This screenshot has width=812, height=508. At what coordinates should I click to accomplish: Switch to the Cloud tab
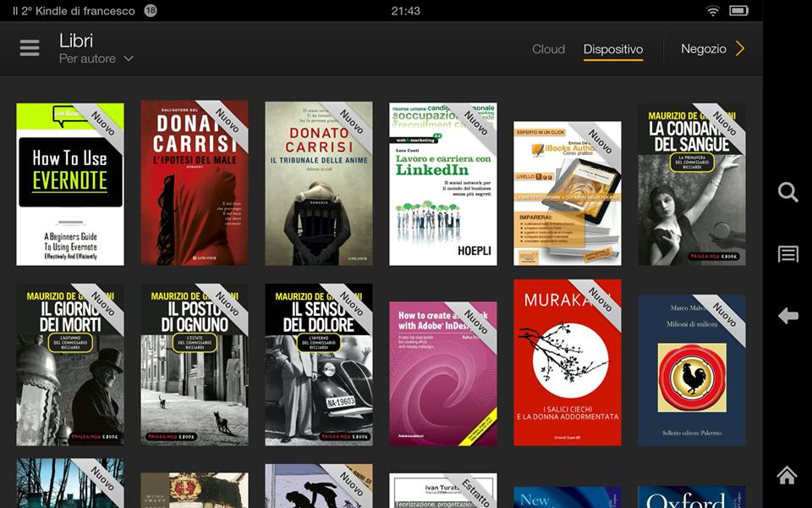click(x=548, y=49)
